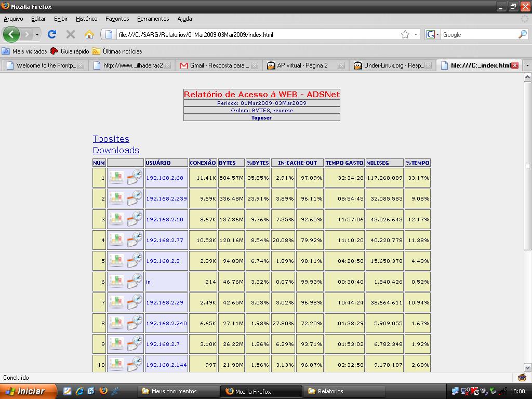The width and height of the screenshot is (532, 399).
Task: Click date/time icon for 192.168.2.3 row
Action: (135, 260)
